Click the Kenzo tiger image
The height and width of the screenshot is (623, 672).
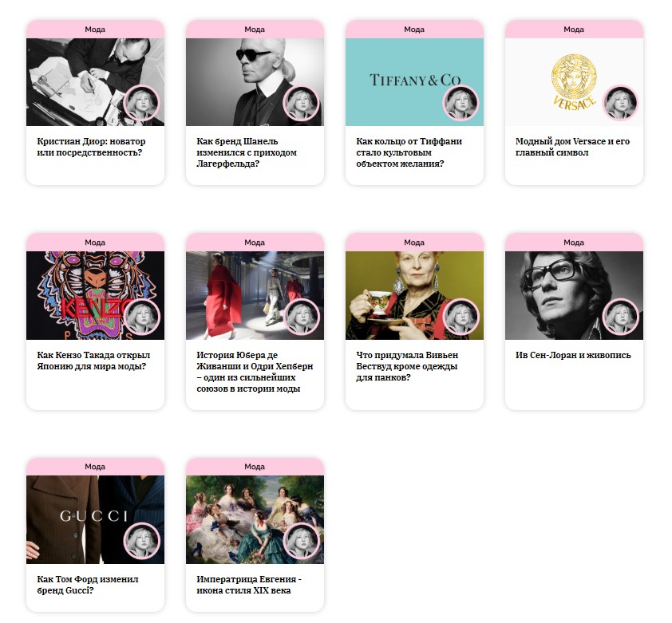tap(95, 296)
